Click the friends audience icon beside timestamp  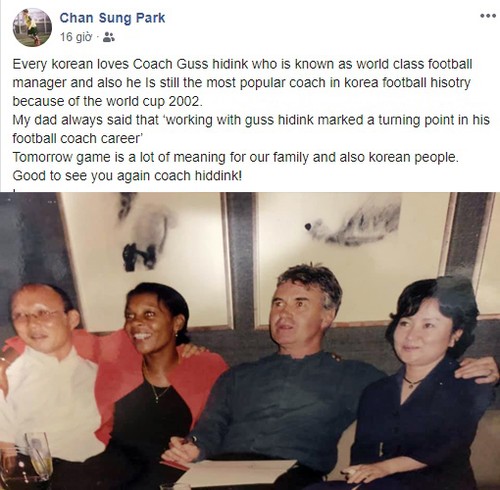pos(109,37)
